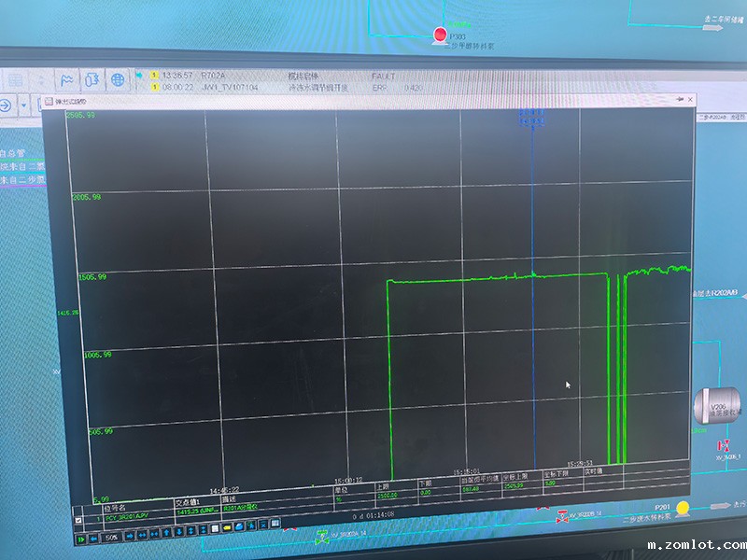747x560 pixels.
Task: Expand the dropdown arrow beside the round arrow button
Action: point(23,104)
